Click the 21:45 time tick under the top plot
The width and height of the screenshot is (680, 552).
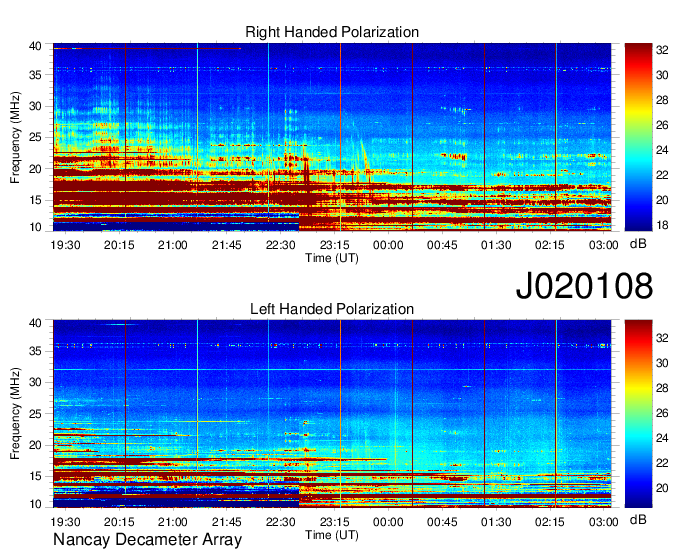(226, 245)
